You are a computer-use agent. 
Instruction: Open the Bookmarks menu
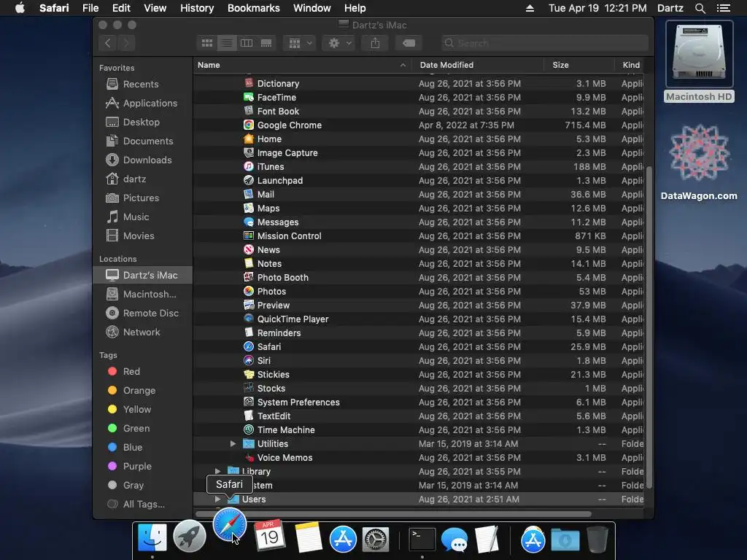pyautogui.click(x=253, y=8)
